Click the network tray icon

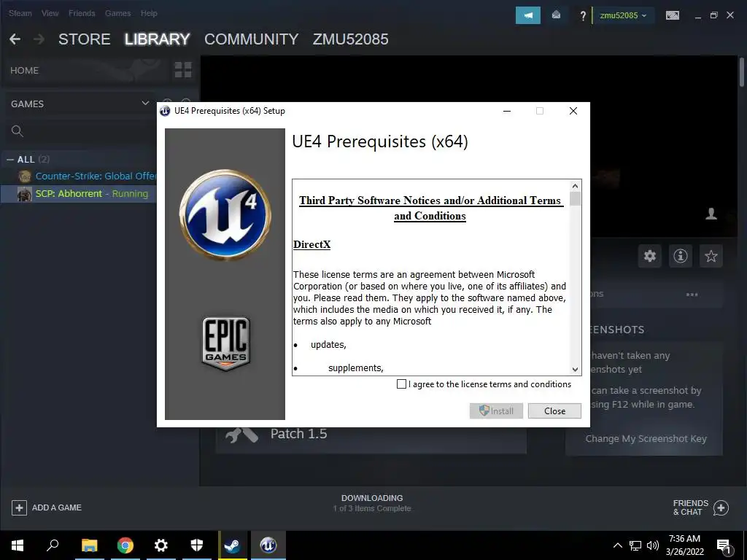click(x=635, y=545)
